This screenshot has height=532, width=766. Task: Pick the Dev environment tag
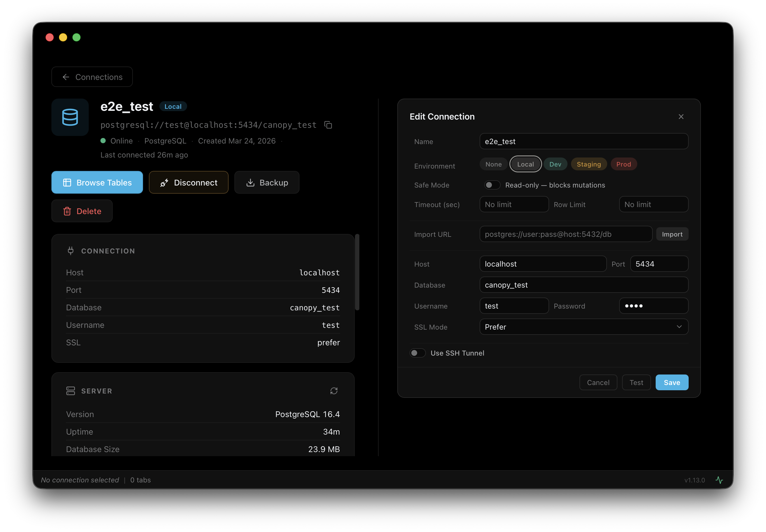(x=555, y=164)
